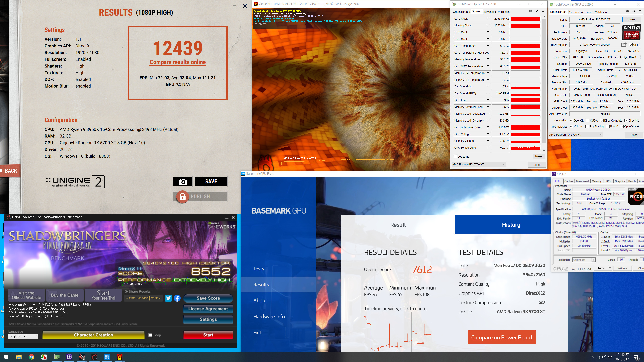Expand Fan Speed (RPM) sensor dropdown
The image size is (644, 362).
coord(488,93)
